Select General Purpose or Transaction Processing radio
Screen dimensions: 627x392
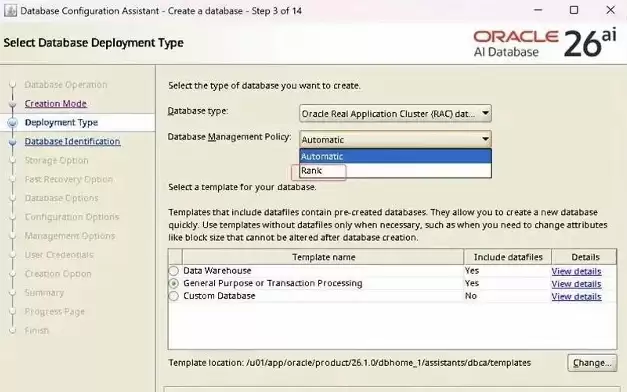pyautogui.click(x=174, y=284)
